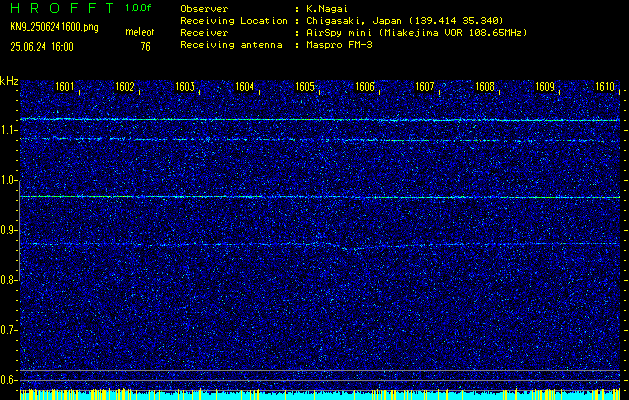Click the faint signal trace near 0.87 kHz
This screenshot has width=629, height=400.
320,244
